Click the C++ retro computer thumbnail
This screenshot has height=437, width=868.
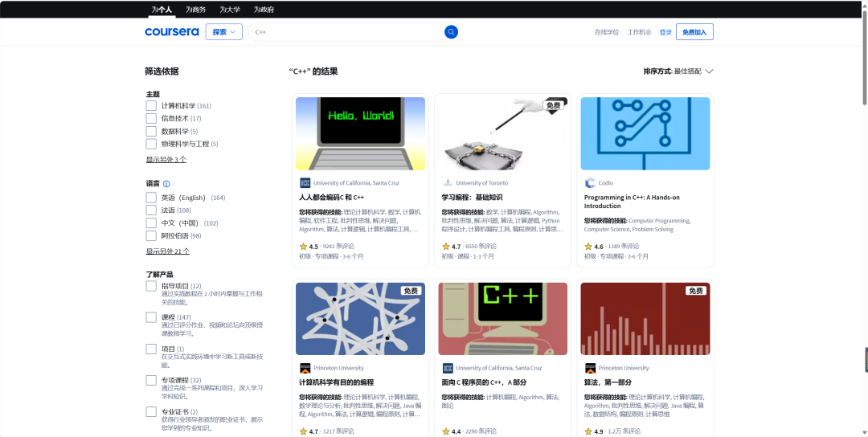tap(502, 319)
